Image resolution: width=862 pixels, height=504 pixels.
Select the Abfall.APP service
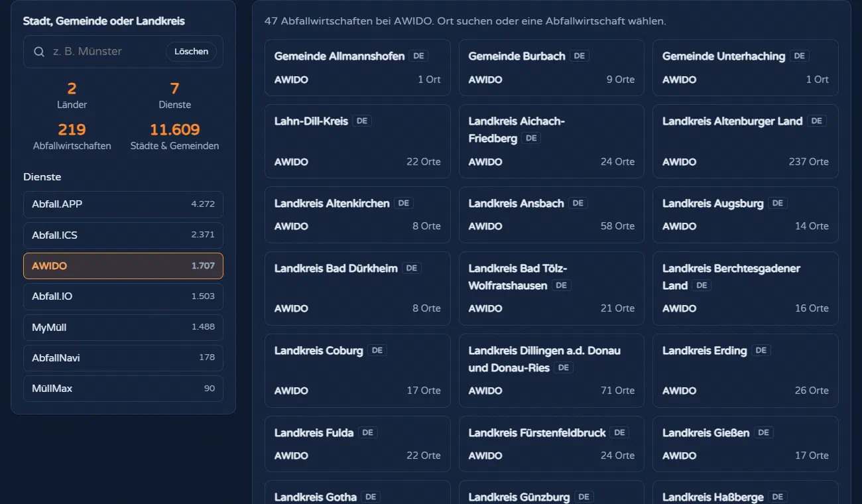[123, 204]
